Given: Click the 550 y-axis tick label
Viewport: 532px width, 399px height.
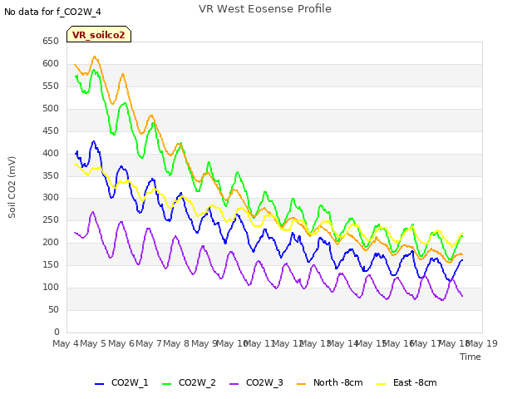Looking at the screenshot, I should tap(51, 86).
